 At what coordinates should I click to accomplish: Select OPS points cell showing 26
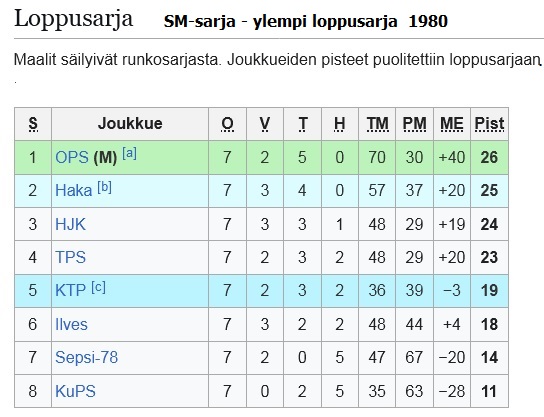tap(490, 158)
